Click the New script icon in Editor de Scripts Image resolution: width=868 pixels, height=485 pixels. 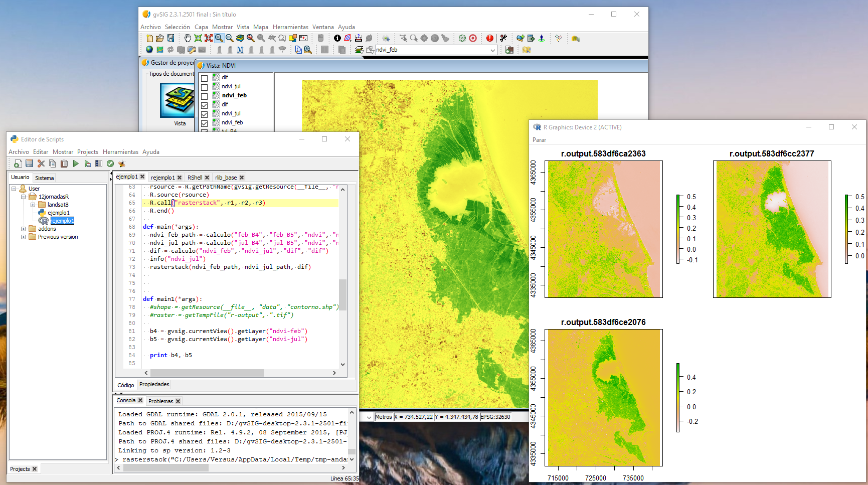click(18, 164)
